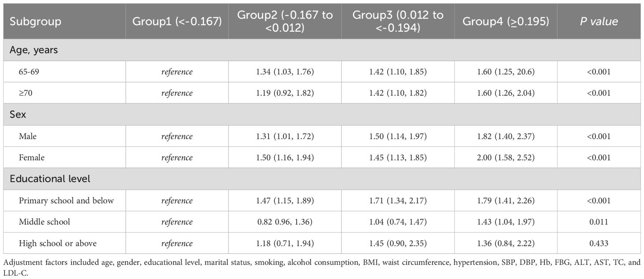Select the Female row label
This screenshot has height=279, width=644.
31,157
